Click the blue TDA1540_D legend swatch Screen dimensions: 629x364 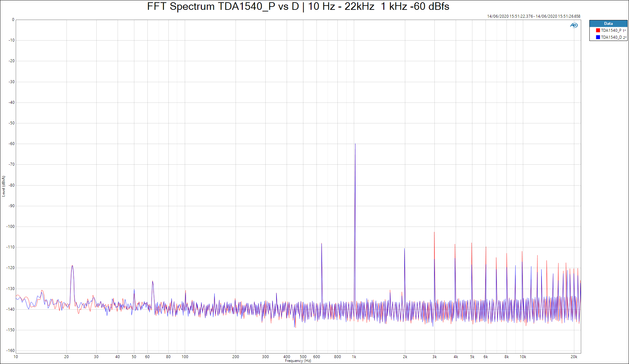[x=598, y=37]
